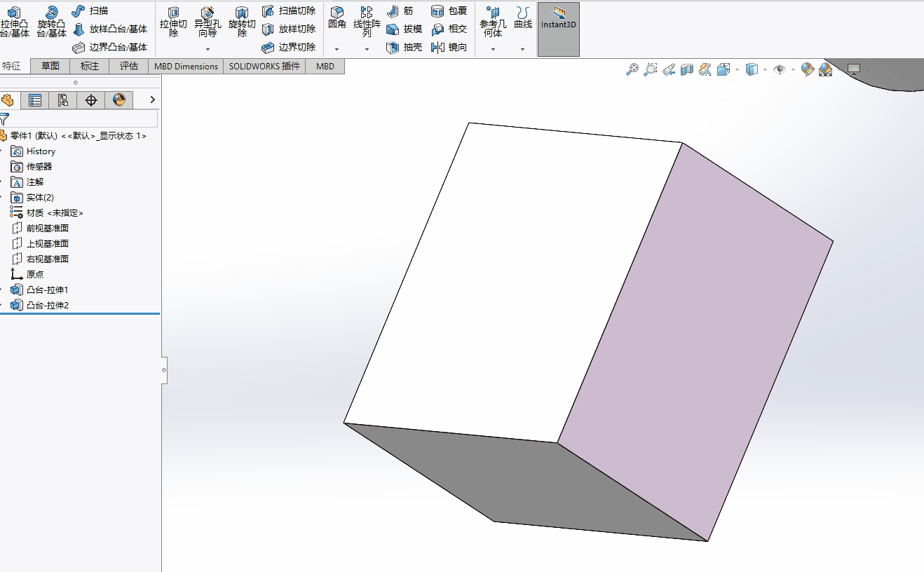Select the 拉伸凸台/基体 extrude boss tool

14,22
